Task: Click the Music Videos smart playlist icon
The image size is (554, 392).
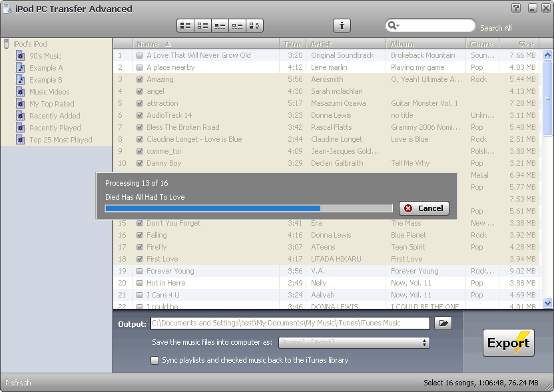Action: [21, 92]
